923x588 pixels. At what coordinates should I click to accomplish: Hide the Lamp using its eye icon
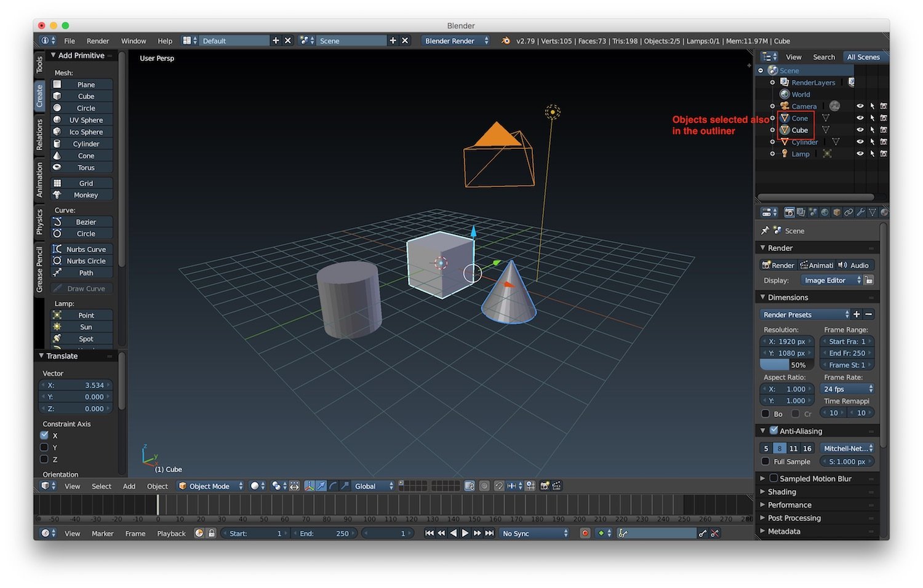pyautogui.click(x=860, y=154)
